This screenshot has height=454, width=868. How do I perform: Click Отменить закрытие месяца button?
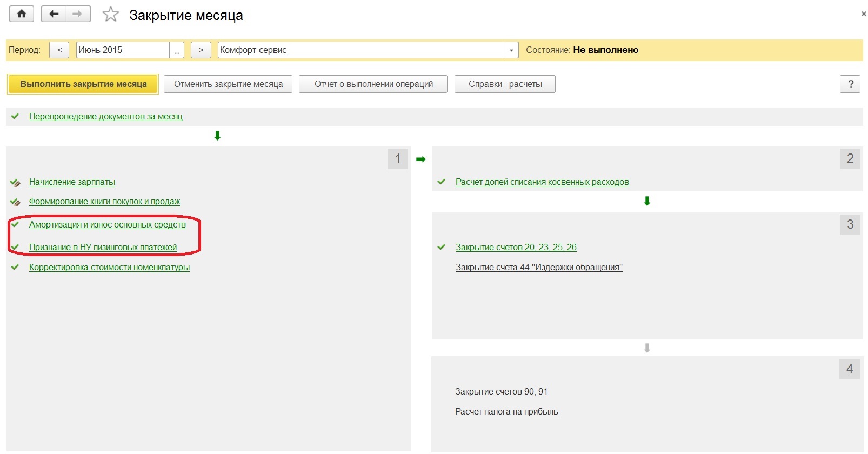coord(228,84)
